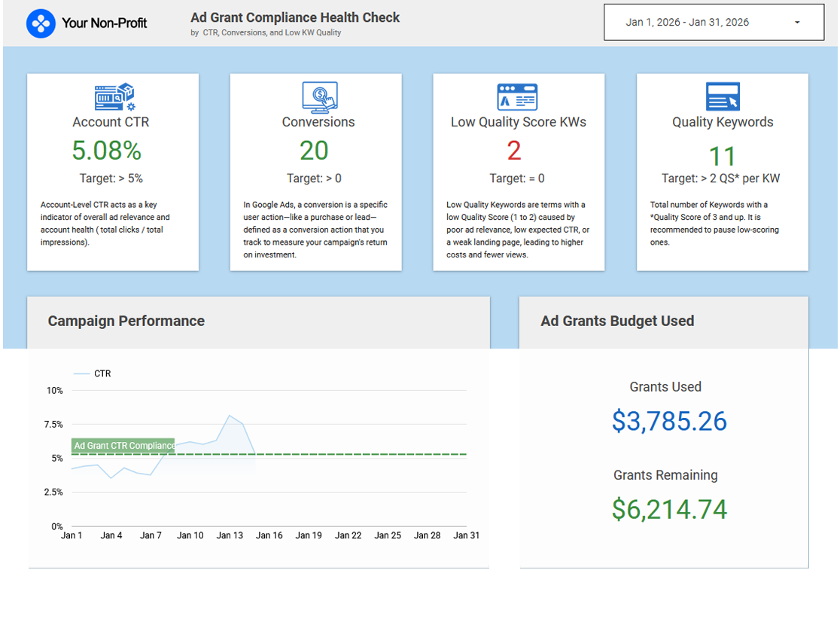Screen dimensions: 840x643
Task: Click the Jan 16 x-axis label
Action: click(269, 535)
